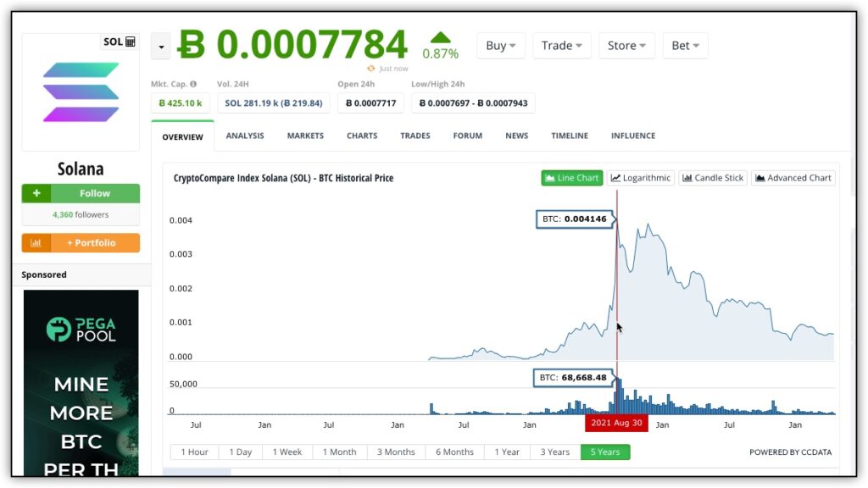The height and width of the screenshot is (488, 868).
Task: Switch to Candle Stick chart
Action: tap(713, 178)
